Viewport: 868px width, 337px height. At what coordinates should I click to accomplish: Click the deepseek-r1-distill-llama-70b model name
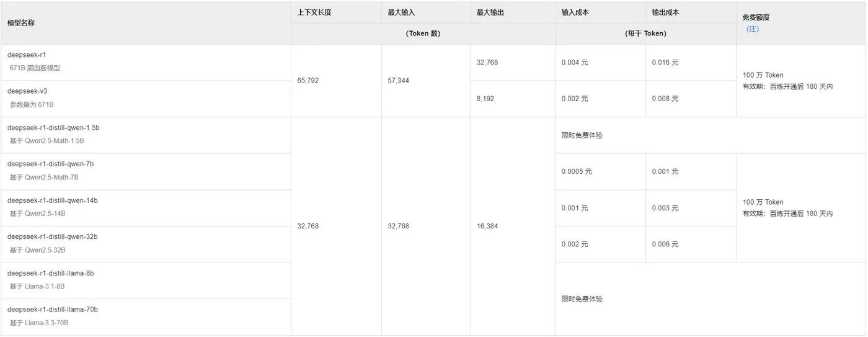pyautogui.click(x=53, y=309)
